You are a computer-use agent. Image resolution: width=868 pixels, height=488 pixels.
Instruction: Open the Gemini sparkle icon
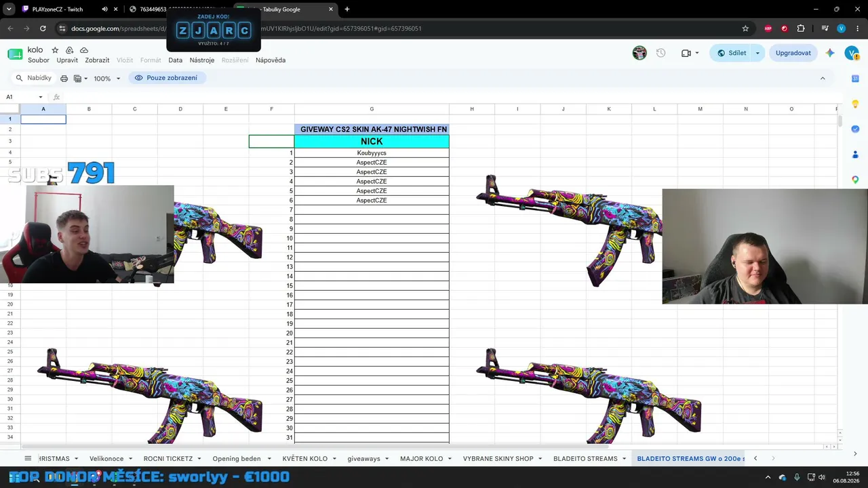[830, 53]
